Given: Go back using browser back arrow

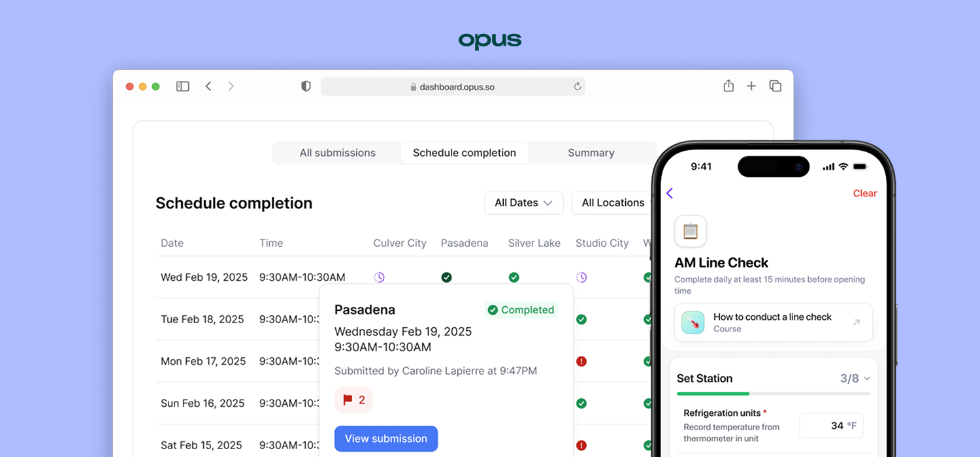Looking at the screenshot, I should (208, 86).
